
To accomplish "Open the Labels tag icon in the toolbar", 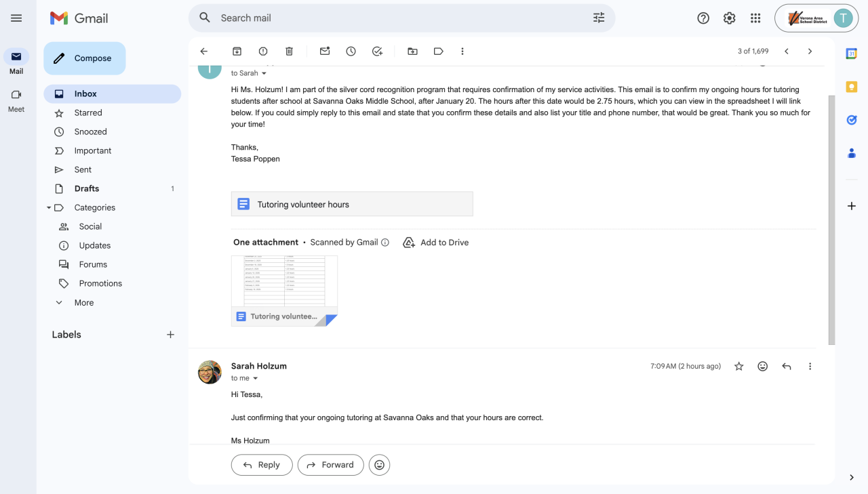I will (439, 52).
